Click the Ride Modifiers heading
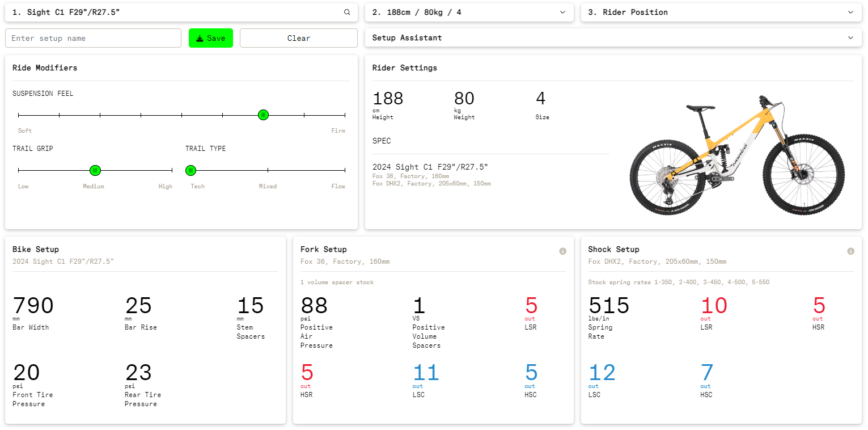The height and width of the screenshot is (430, 868). coord(45,68)
